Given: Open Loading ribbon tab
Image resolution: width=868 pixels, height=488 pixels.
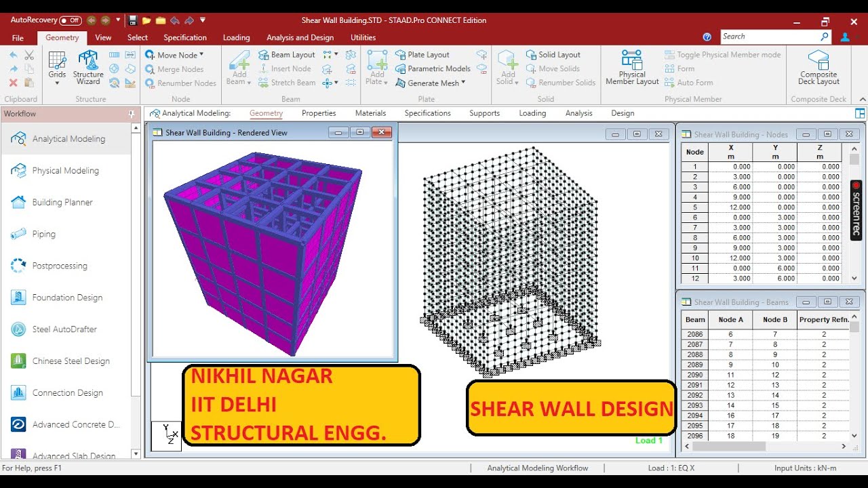Looking at the screenshot, I should coord(236,38).
